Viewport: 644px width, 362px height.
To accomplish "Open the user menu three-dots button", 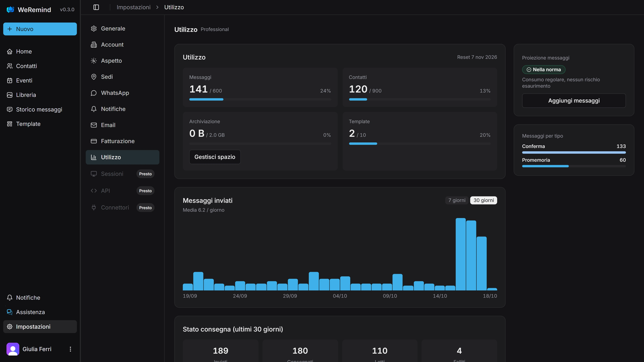I will tap(70, 349).
